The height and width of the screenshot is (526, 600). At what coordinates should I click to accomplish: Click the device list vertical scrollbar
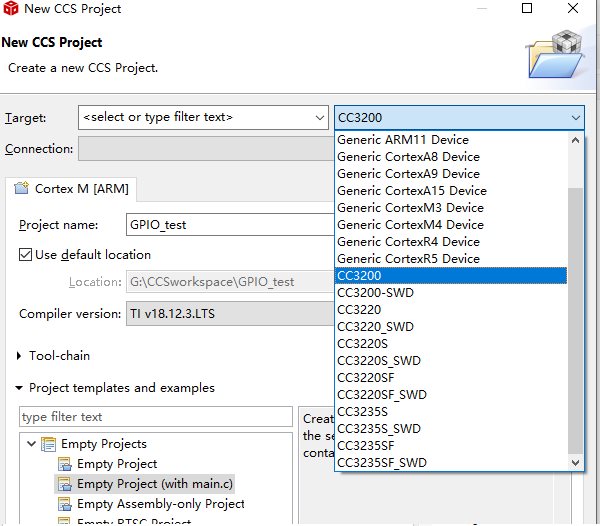click(x=575, y=300)
